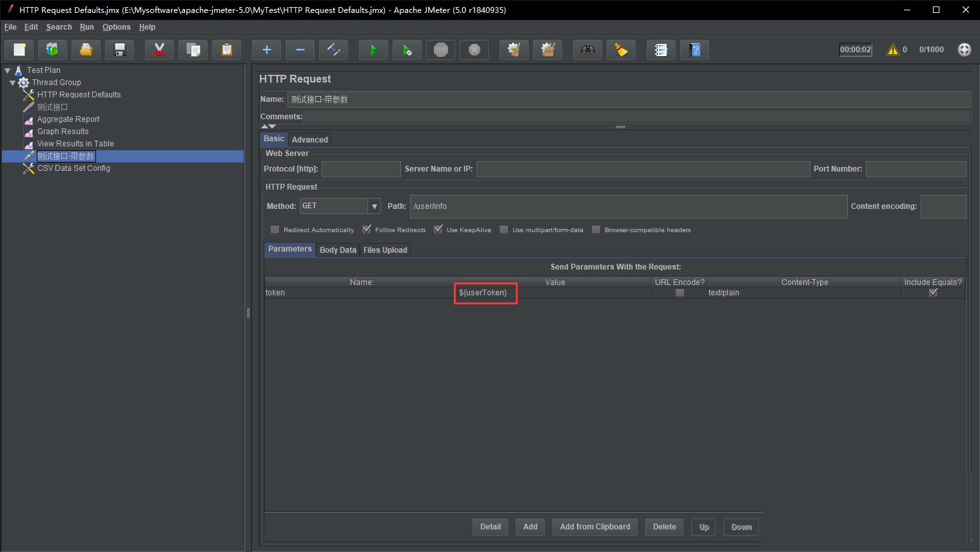
Task: Click the Cut scissors toolbar icon
Action: point(159,50)
